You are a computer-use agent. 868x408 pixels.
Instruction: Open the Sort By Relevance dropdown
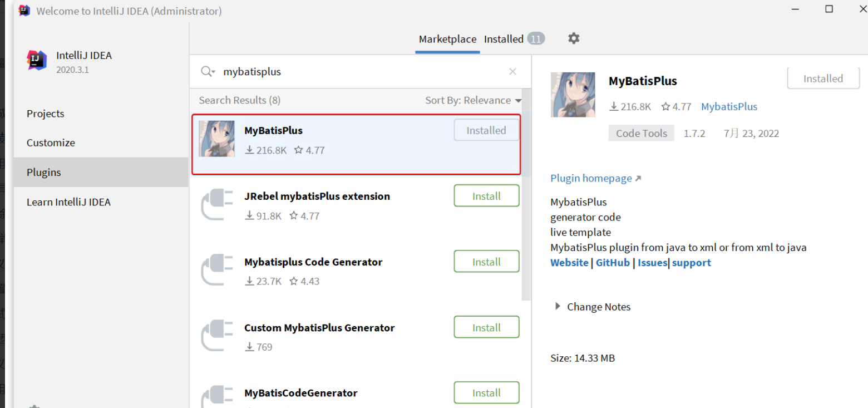click(474, 100)
